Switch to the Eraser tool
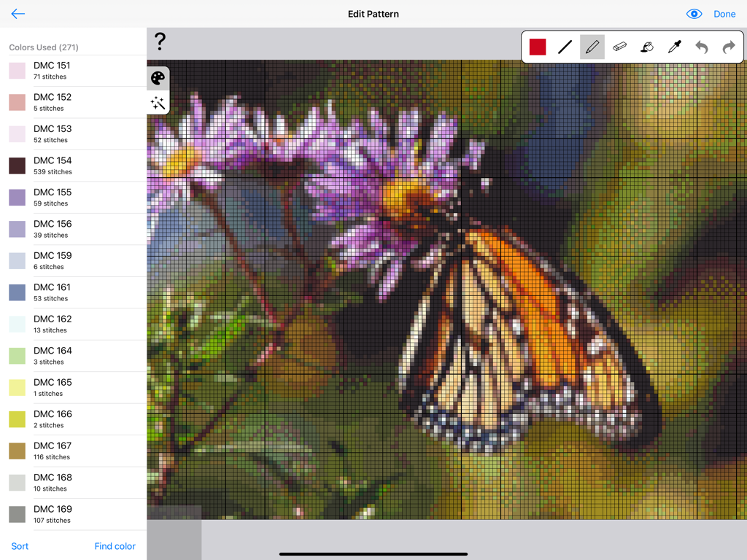 pyautogui.click(x=619, y=47)
